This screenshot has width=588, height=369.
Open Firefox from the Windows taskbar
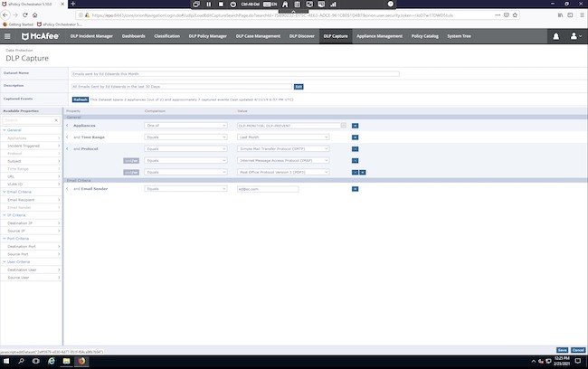click(x=81, y=361)
